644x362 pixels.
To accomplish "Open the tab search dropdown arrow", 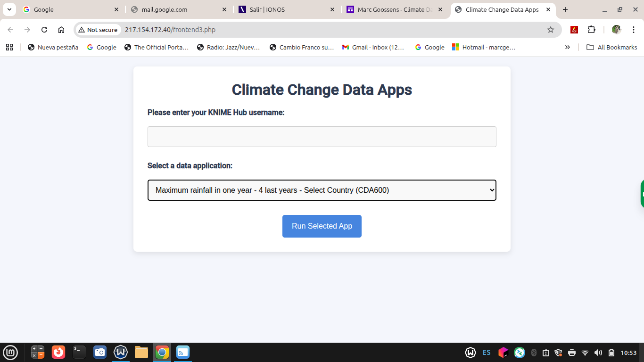I will (x=9, y=9).
